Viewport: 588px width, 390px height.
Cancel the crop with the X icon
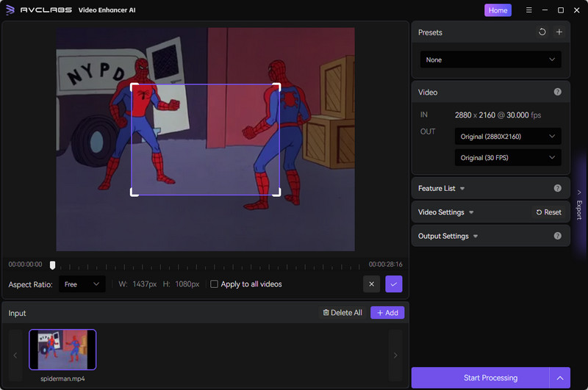pyautogui.click(x=371, y=284)
